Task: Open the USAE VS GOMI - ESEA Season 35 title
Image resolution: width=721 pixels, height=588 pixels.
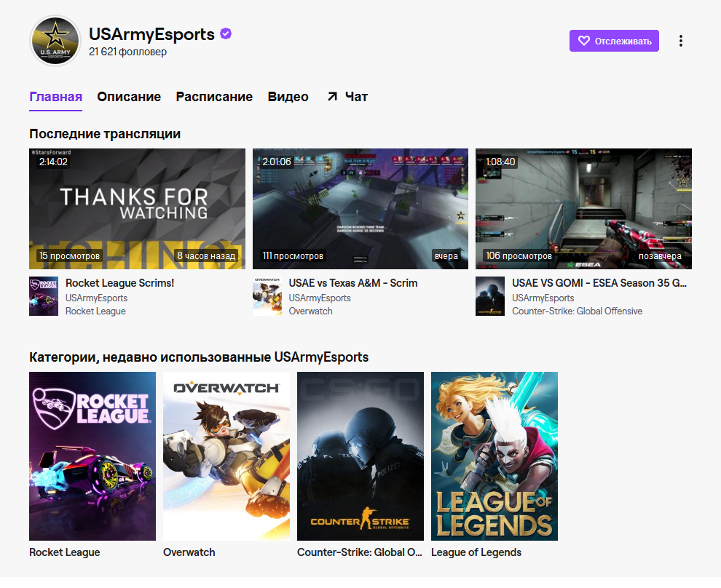Action: coord(599,283)
